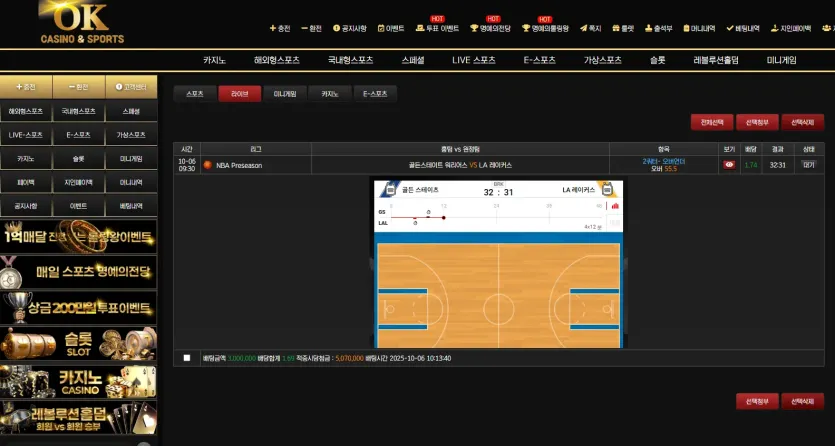Switch to the red 라이브 history tab
This screenshot has width=835, height=446.
click(x=240, y=94)
